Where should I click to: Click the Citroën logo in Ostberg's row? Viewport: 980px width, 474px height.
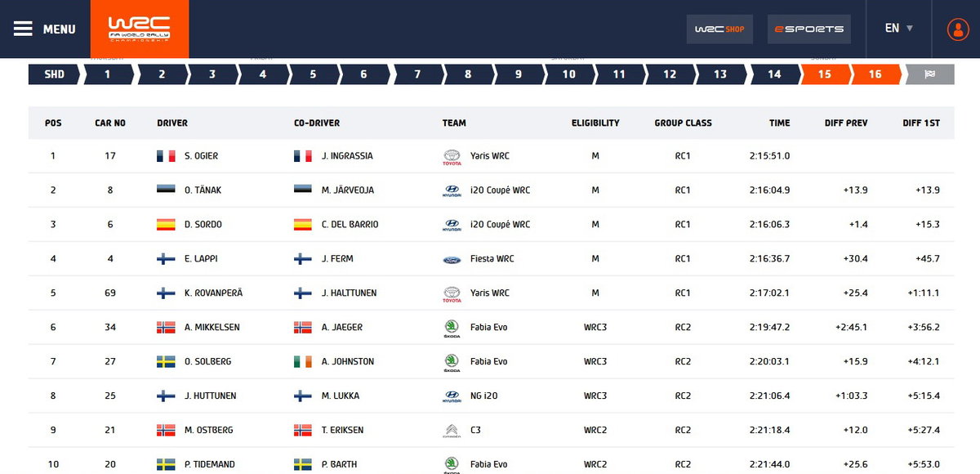pos(451,430)
